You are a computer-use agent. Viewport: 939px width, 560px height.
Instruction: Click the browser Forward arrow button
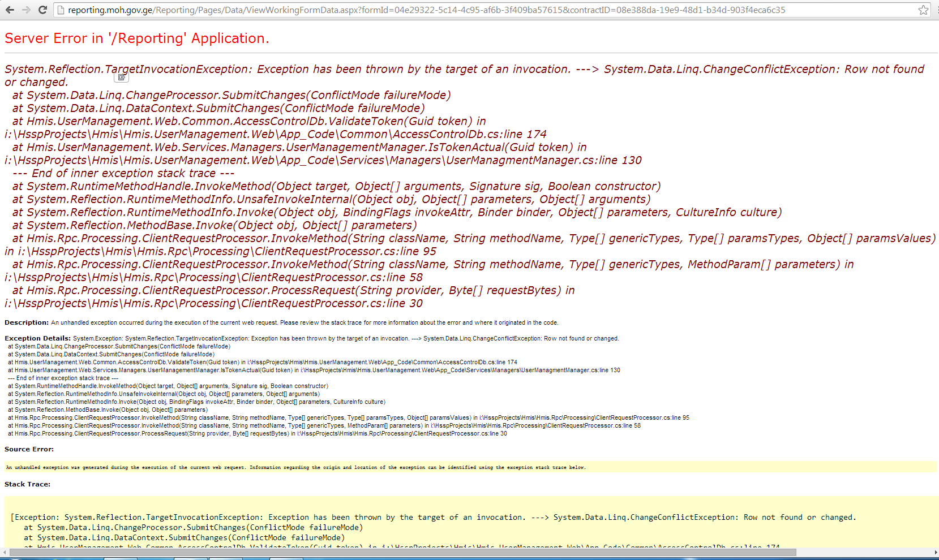pyautogui.click(x=26, y=10)
